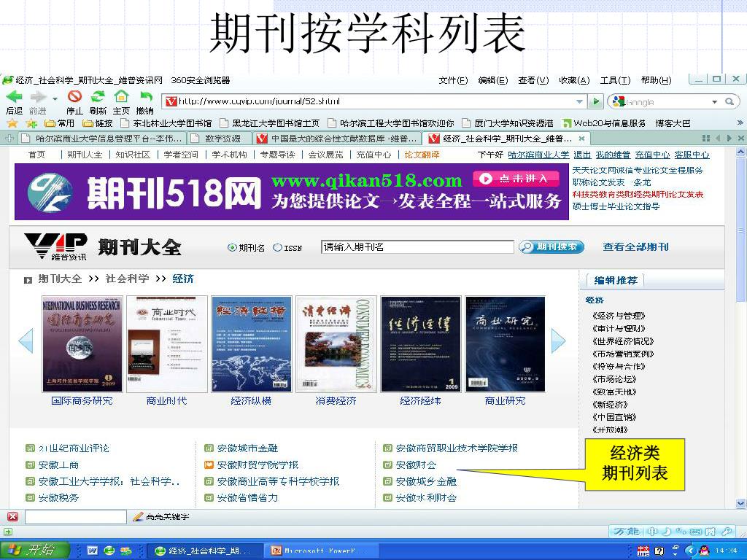Show previous journal covers with left arrow
Screen dimensions: 747x560
click(x=26, y=341)
